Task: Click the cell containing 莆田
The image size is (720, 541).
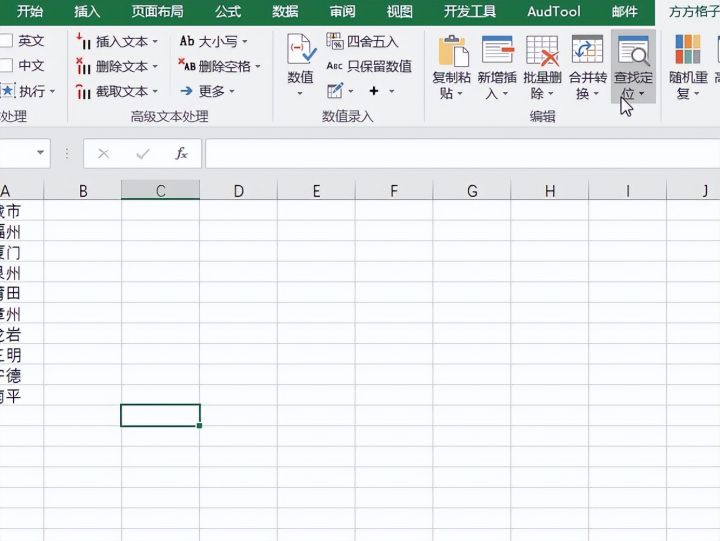Action: coord(22,293)
